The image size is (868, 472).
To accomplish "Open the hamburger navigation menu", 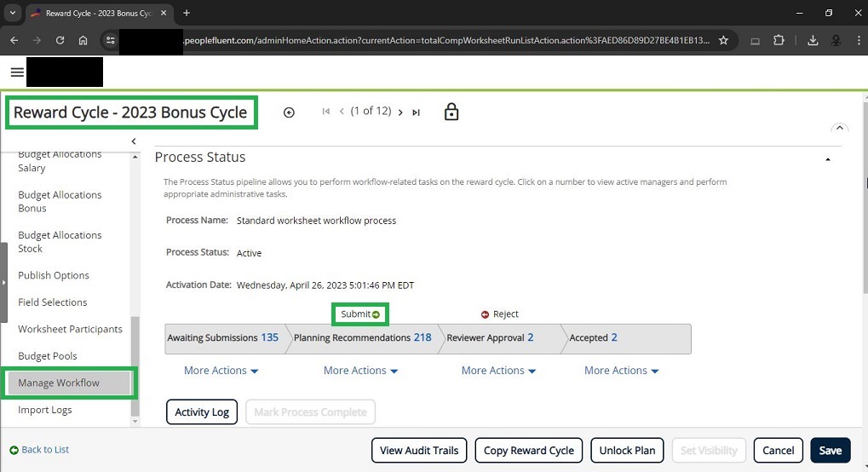I will 17,72.
